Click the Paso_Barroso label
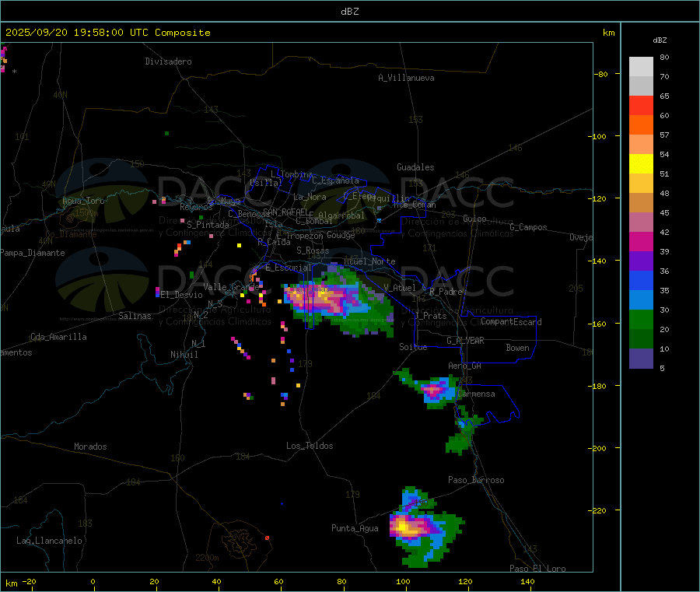Viewport: 700px width, 592px height. (x=476, y=480)
